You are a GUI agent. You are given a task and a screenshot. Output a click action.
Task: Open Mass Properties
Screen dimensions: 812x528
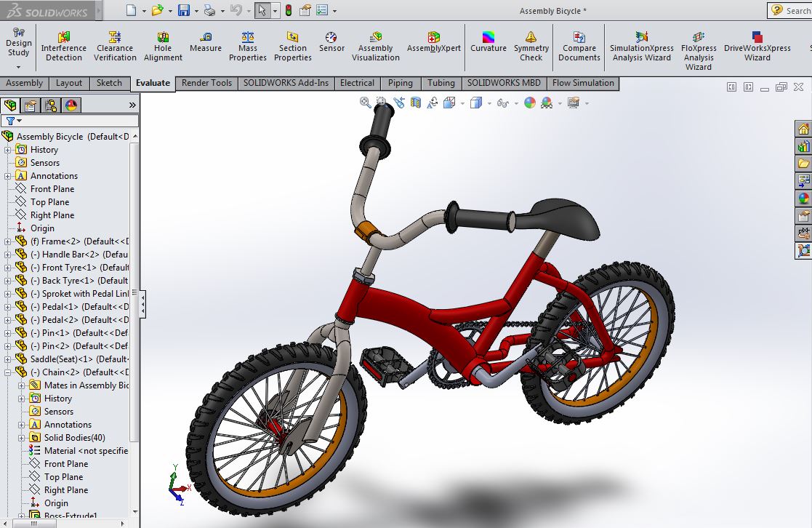click(248, 46)
